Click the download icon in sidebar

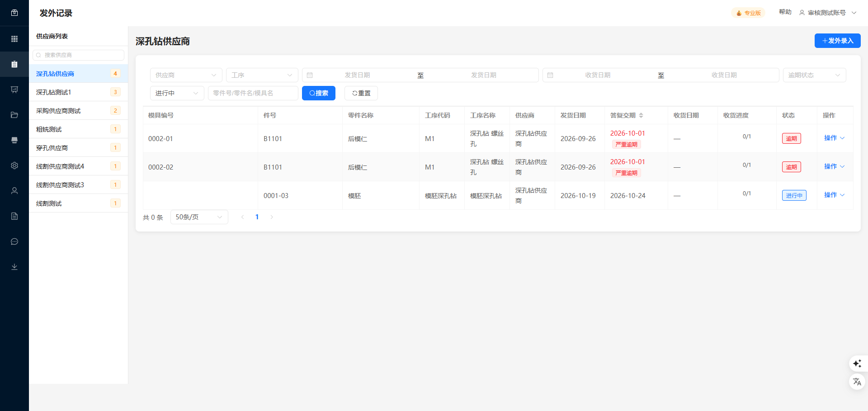[14, 267]
